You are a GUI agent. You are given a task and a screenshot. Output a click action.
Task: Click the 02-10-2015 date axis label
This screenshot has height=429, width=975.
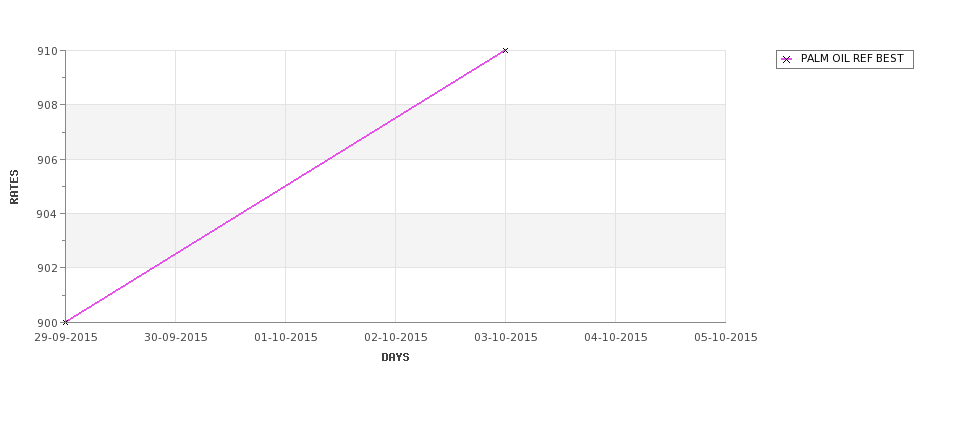coord(396,338)
